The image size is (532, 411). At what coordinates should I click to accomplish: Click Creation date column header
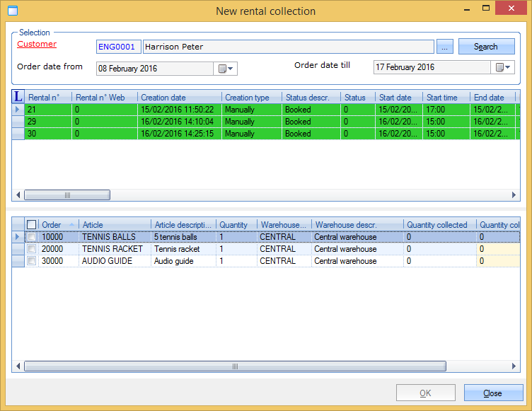(x=178, y=98)
